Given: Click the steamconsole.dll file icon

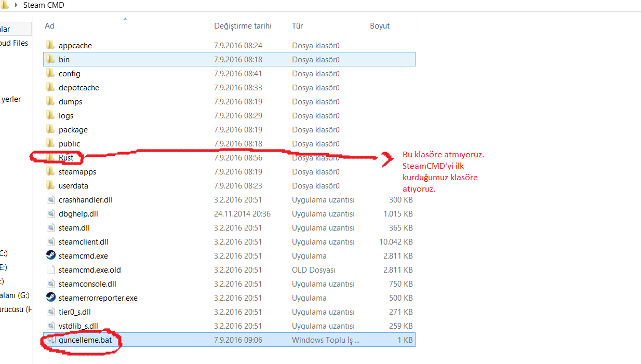Looking at the screenshot, I should pyautogui.click(x=50, y=284).
